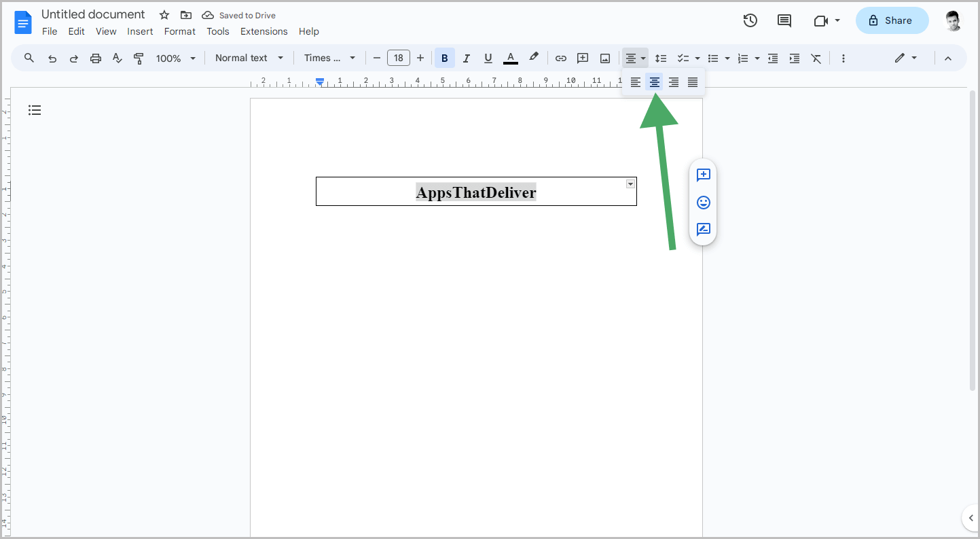Viewport: 980px width, 539px height.
Task: Add an emoji reaction
Action: (x=703, y=203)
